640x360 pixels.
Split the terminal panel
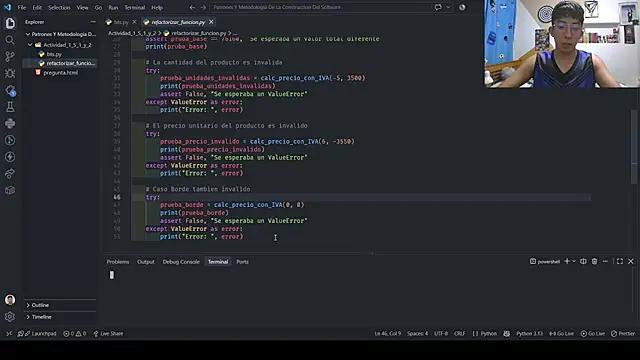(x=583, y=262)
